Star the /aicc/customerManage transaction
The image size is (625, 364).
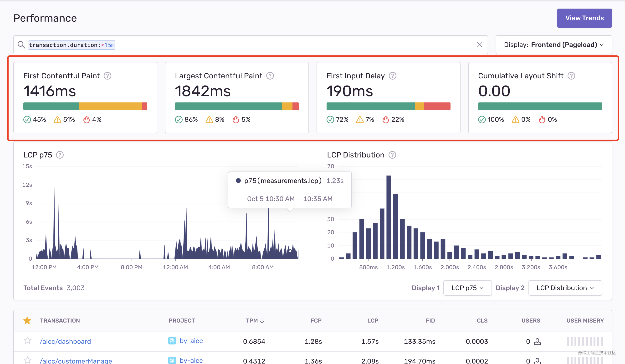27,360
